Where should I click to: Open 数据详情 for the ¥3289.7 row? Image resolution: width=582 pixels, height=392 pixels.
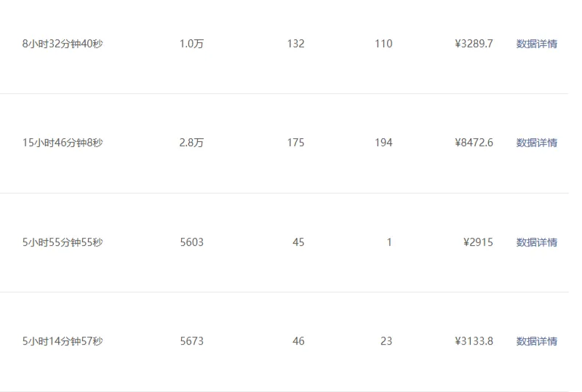coord(536,44)
